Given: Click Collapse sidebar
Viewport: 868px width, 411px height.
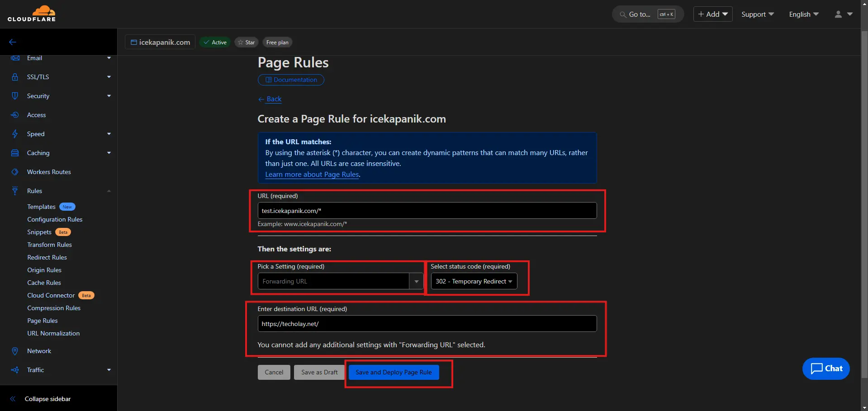Looking at the screenshot, I should click(x=48, y=399).
